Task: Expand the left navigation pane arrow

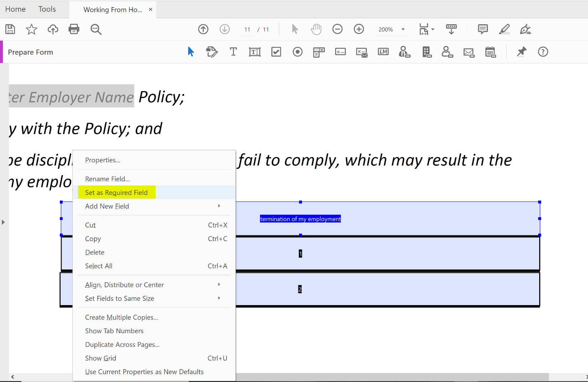Action: click(3, 222)
